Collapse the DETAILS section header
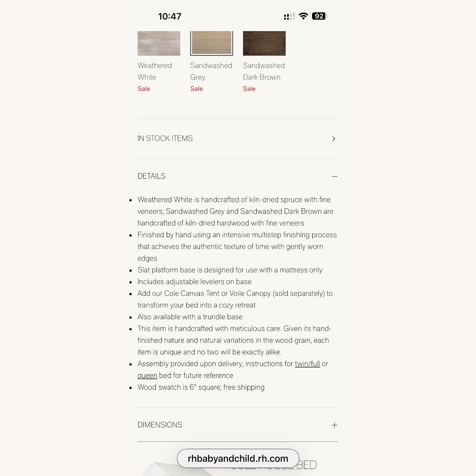This screenshot has width=476, height=476. (x=151, y=176)
